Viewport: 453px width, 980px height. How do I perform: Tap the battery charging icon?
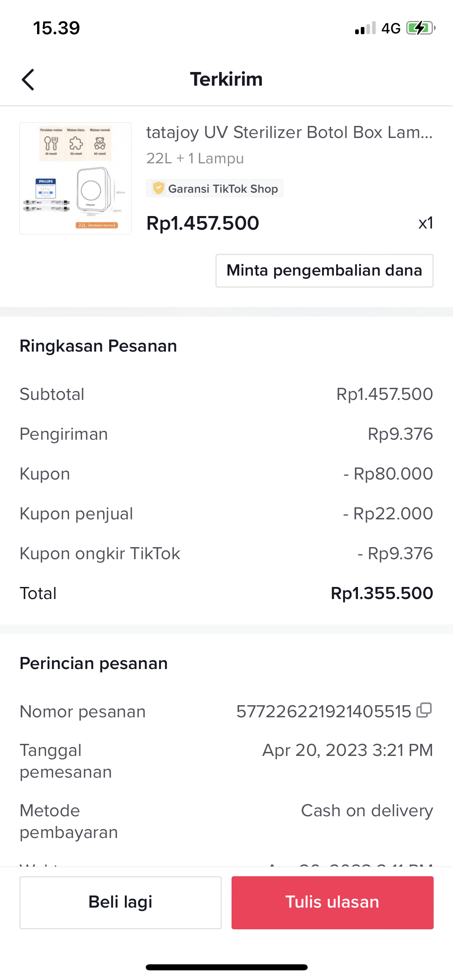(x=420, y=28)
